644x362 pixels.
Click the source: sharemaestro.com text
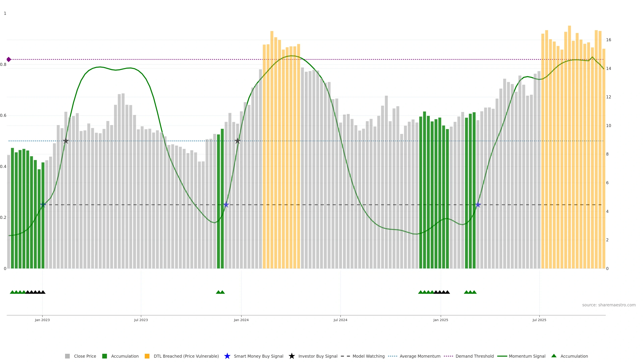click(x=609, y=305)
